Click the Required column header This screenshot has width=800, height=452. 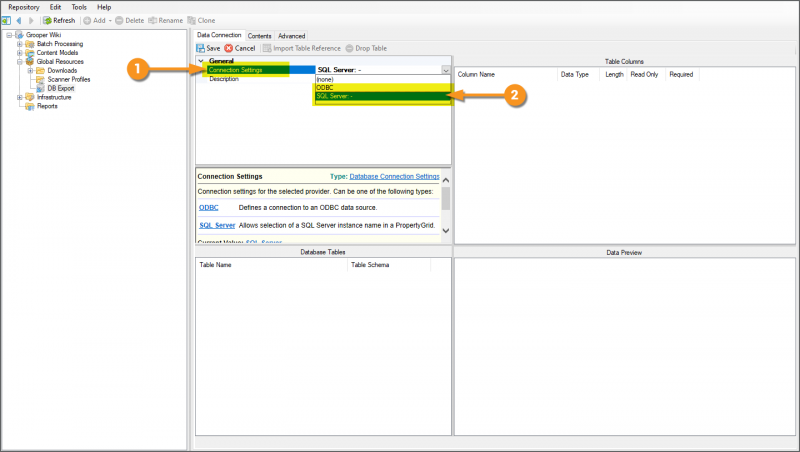(681, 74)
